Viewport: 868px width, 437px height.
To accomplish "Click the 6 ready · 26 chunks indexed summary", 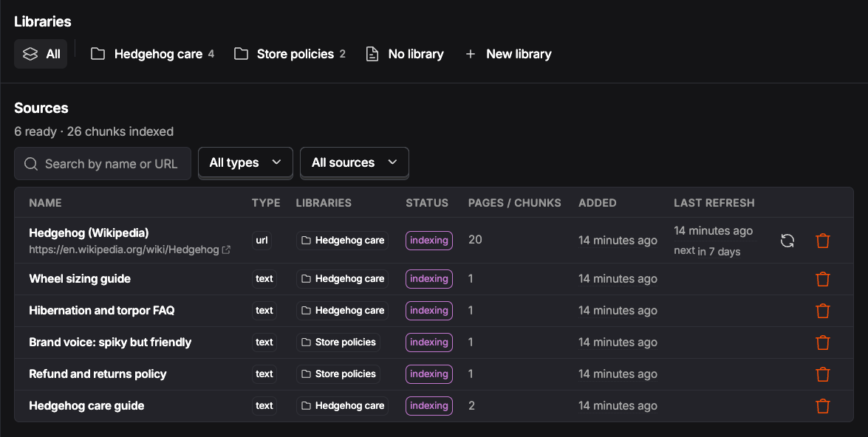I will pyautogui.click(x=94, y=131).
